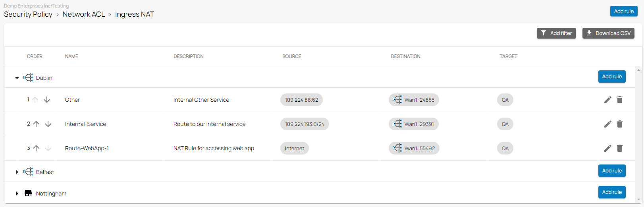
Task: Edit the Internal-Service rule
Action: tap(607, 124)
